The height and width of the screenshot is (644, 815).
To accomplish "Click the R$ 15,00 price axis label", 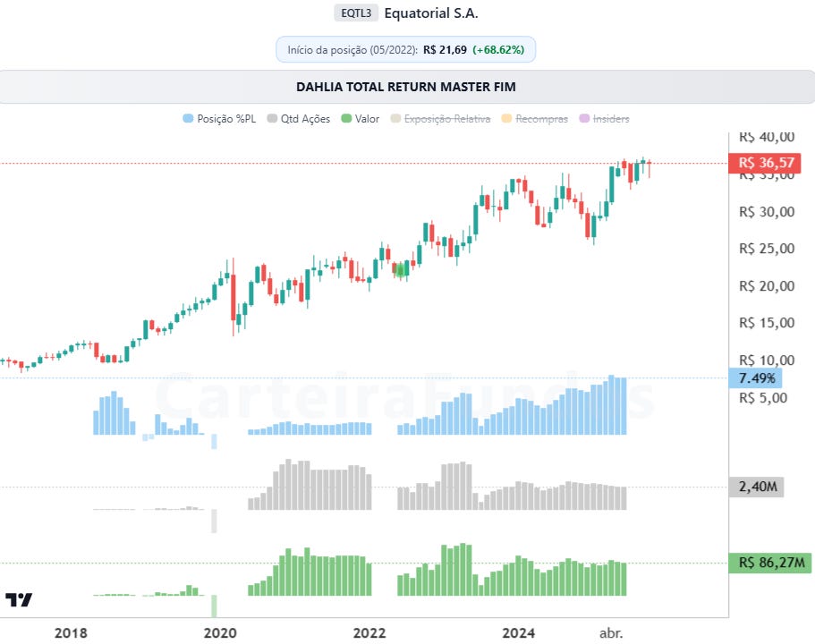I will (767, 323).
